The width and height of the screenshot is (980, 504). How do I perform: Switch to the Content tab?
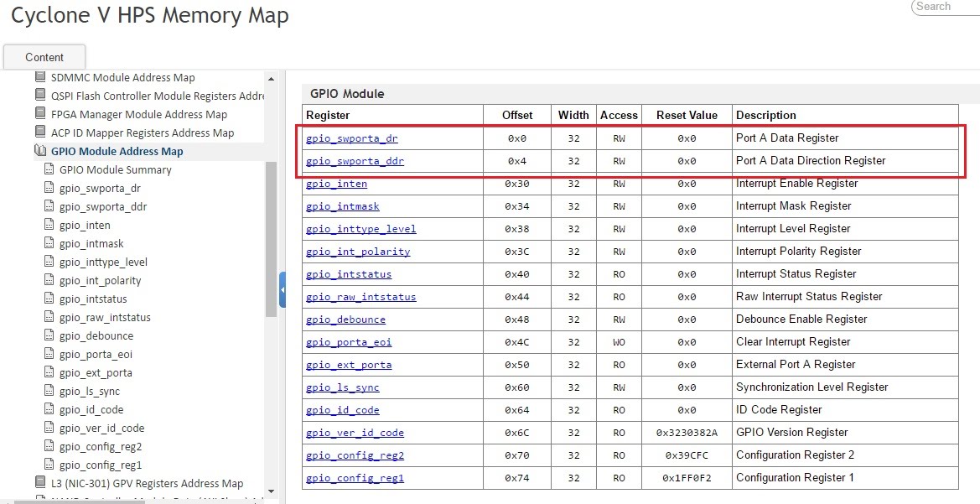44,57
